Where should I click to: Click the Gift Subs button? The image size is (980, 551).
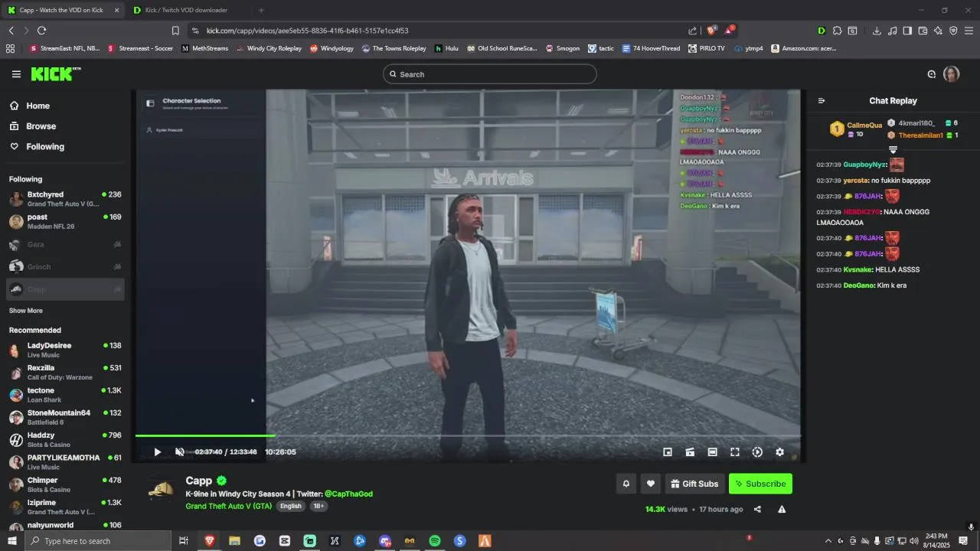tap(694, 484)
